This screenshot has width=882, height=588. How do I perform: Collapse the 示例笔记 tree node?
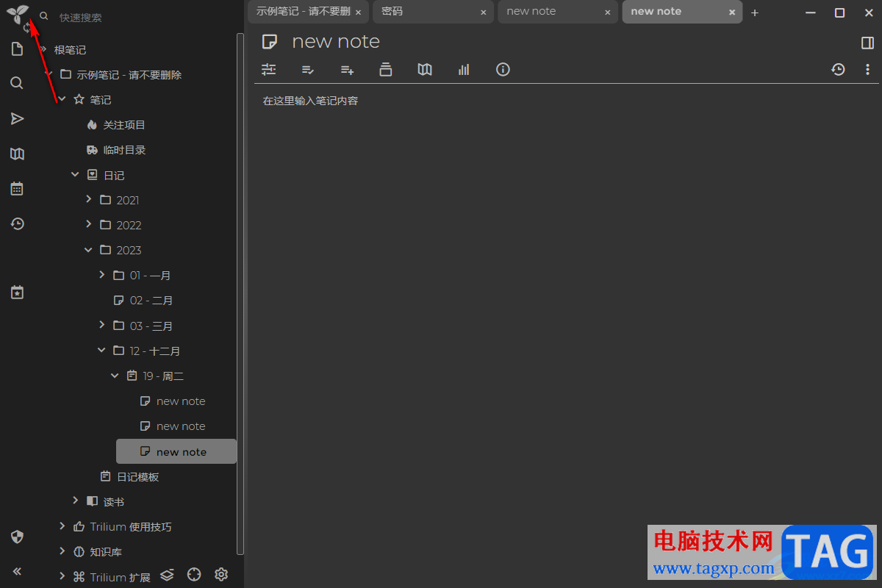[49, 74]
